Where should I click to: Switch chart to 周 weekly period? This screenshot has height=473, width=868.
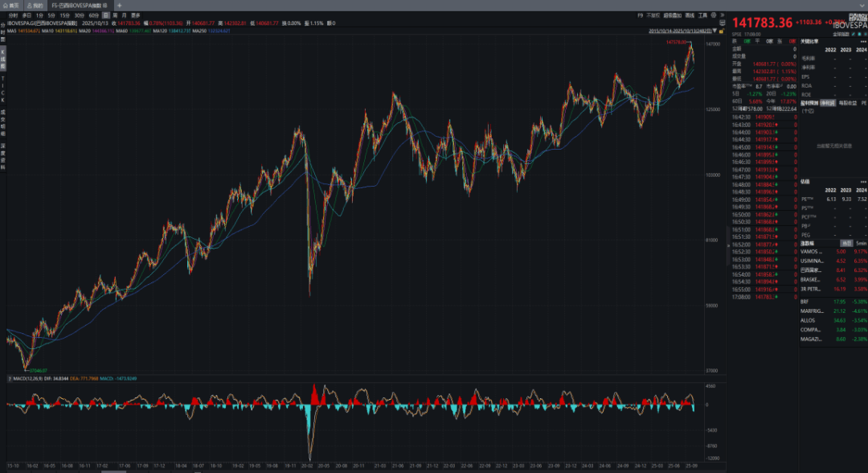(115, 14)
